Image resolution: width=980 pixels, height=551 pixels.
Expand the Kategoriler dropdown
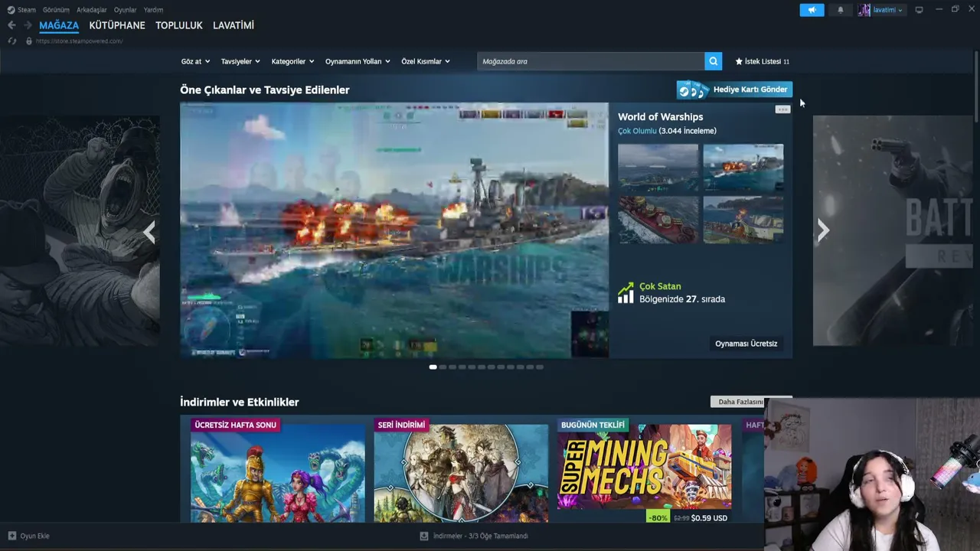(x=292, y=61)
